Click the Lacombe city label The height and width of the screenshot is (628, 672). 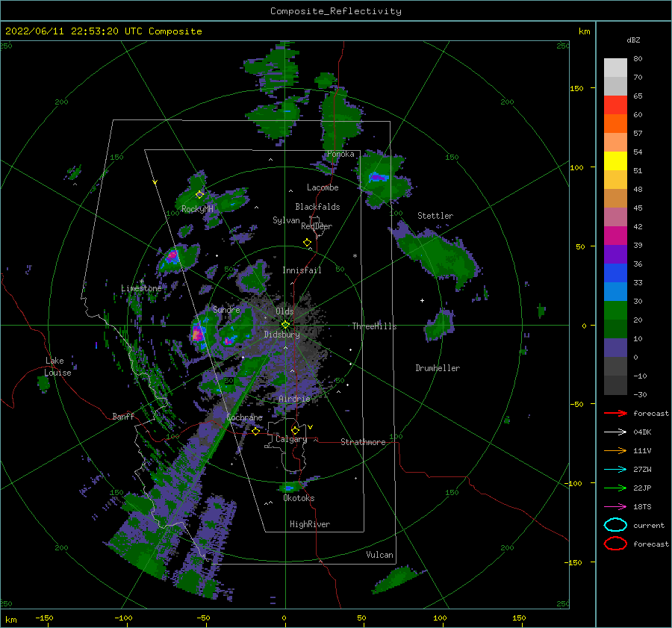tap(323, 187)
